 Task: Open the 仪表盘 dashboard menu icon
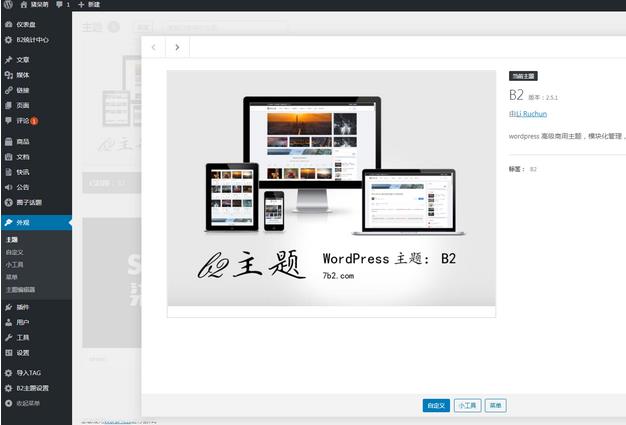pos(9,25)
